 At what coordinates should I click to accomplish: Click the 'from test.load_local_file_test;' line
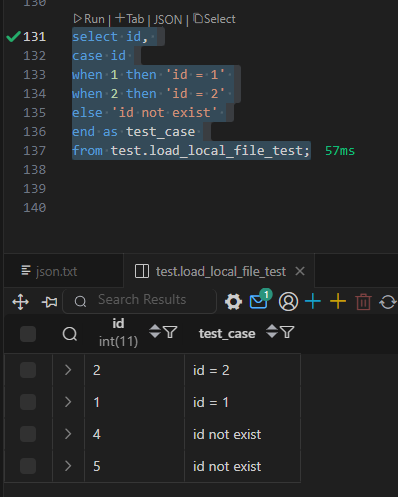191,151
